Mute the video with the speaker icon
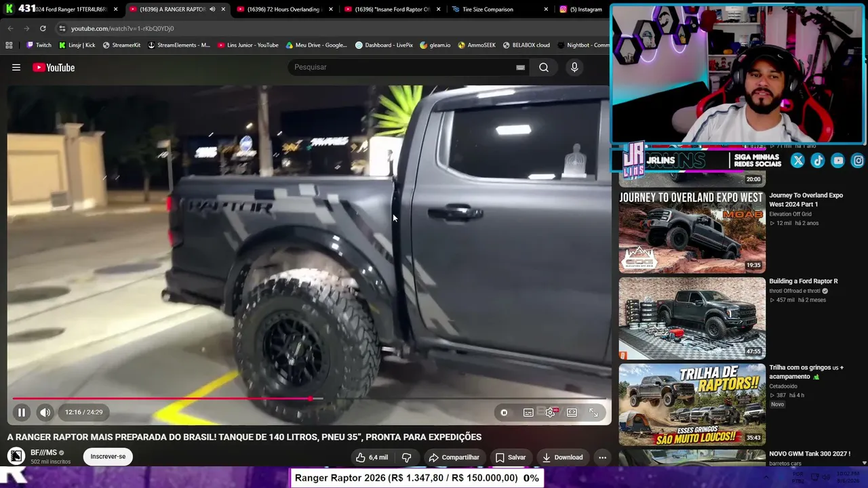Viewport: 868px width, 488px height. (x=45, y=412)
